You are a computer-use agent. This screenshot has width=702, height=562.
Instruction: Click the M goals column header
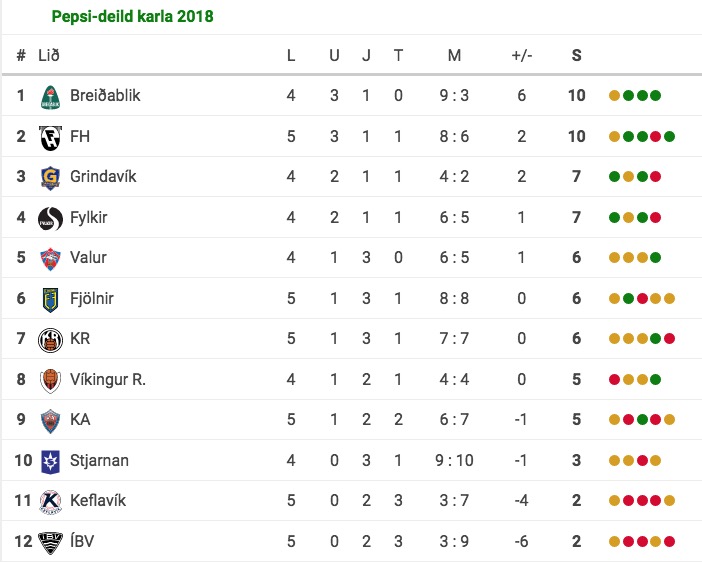tap(454, 56)
